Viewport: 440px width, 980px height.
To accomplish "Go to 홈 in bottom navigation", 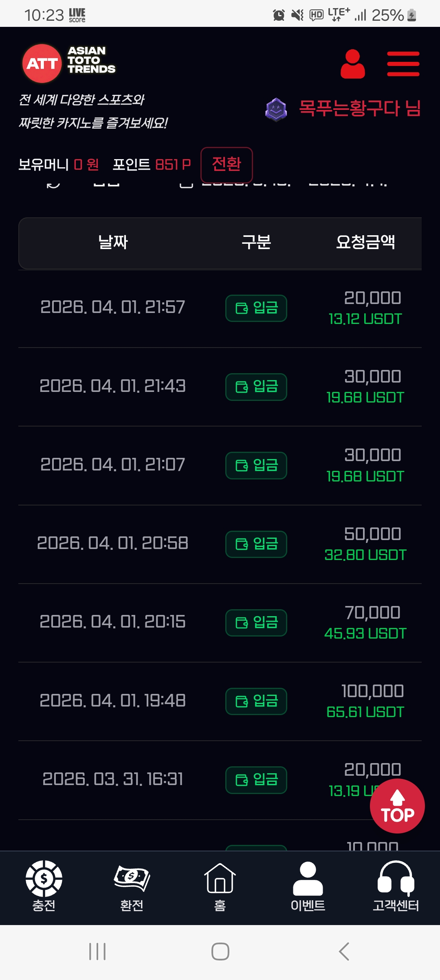I will pyautogui.click(x=220, y=886).
